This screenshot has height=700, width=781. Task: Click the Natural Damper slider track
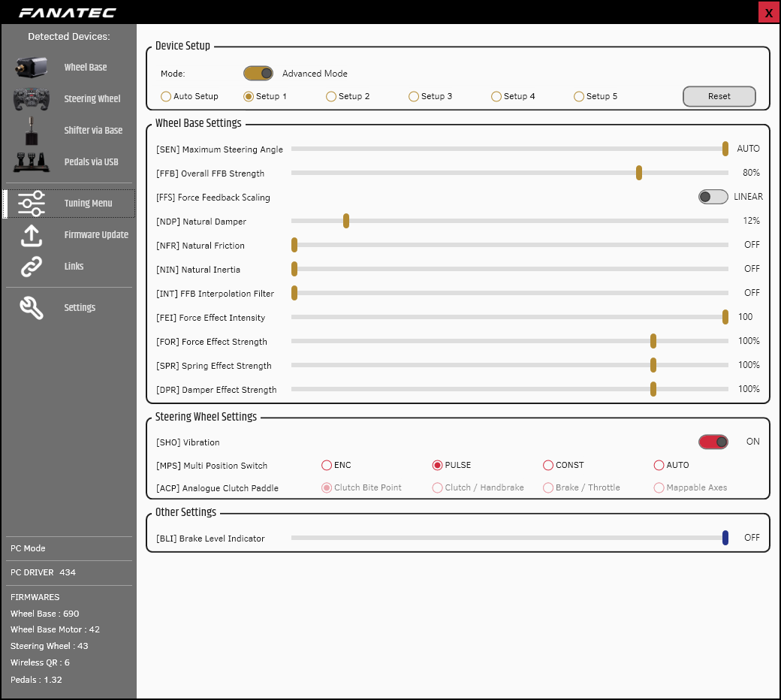pyautogui.click(x=526, y=222)
